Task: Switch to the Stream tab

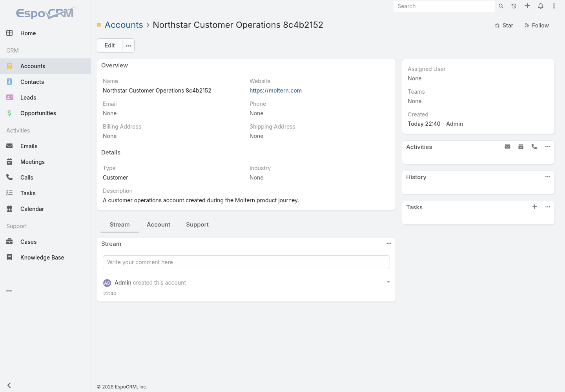Action: click(120, 225)
